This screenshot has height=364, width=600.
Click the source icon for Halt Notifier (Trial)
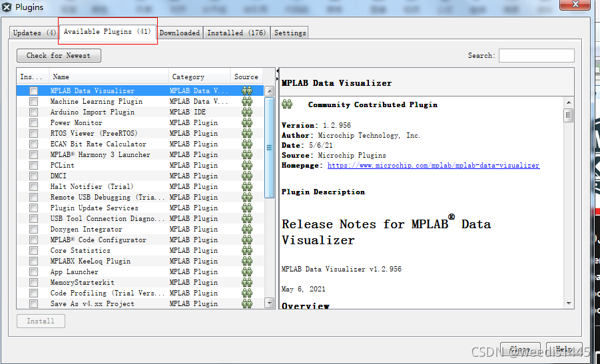[247, 186]
